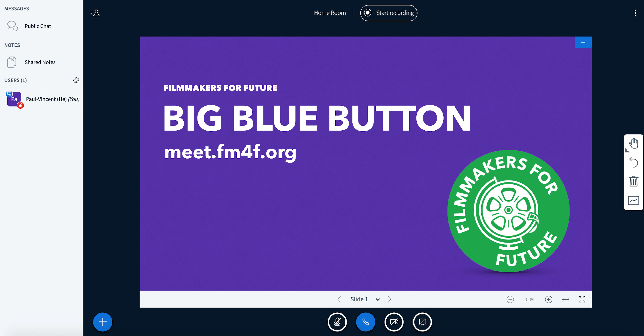The image size is (644, 336).
Task: Click the Filmmakers for Future green logo
Action: [509, 211]
